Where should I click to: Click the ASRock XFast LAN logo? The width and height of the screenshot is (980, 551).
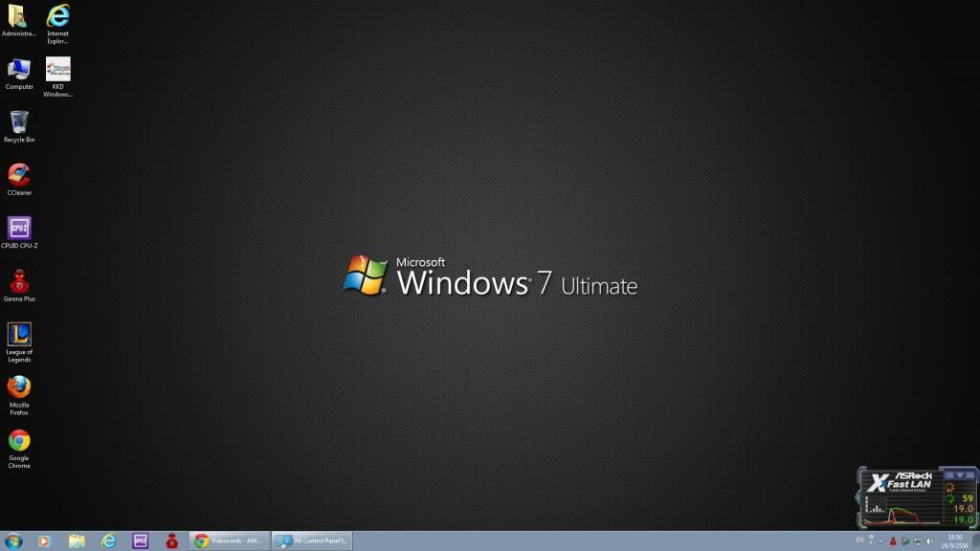900,482
